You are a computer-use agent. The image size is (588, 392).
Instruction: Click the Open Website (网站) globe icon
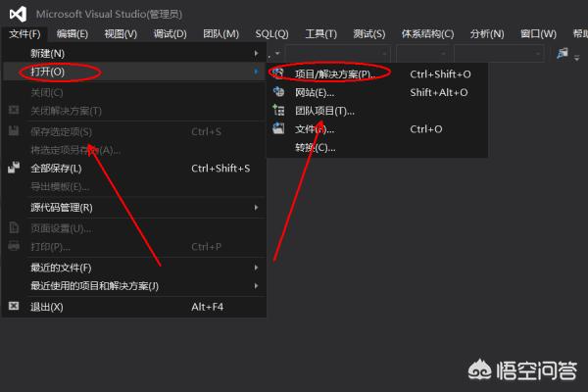[278, 92]
